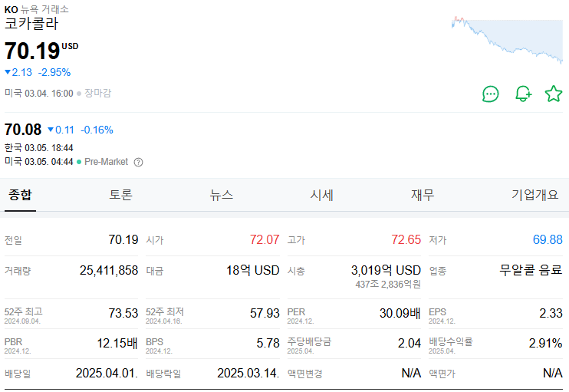Click the 시총 value 3,019억 USD
The width and height of the screenshot is (569, 392).
(x=386, y=270)
